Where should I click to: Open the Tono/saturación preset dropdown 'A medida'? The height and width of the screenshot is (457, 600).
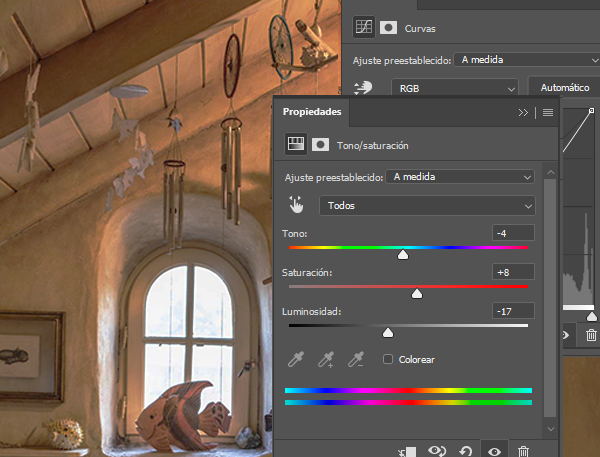pyautogui.click(x=460, y=177)
